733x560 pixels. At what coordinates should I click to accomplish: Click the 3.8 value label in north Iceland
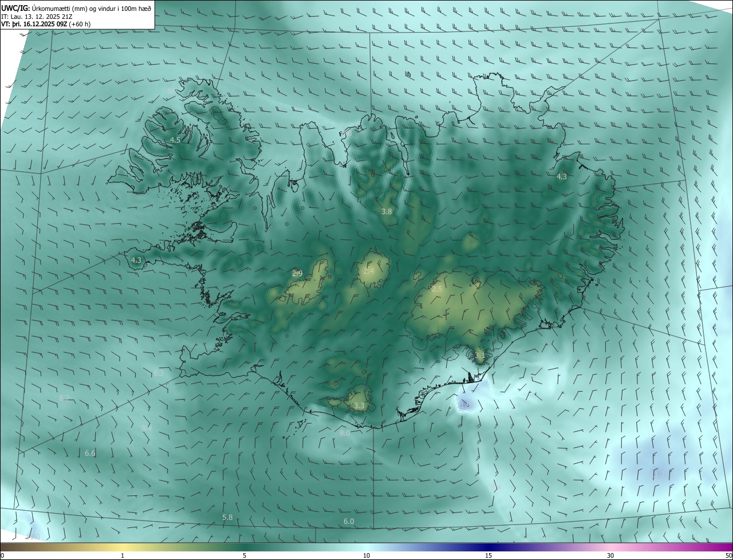[387, 211]
